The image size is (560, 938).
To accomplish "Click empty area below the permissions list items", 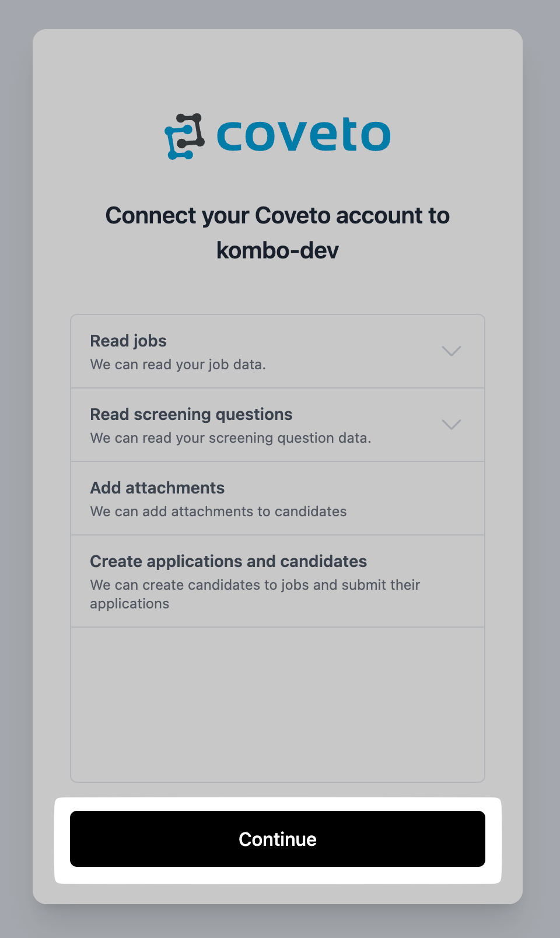I will point(278,705).
